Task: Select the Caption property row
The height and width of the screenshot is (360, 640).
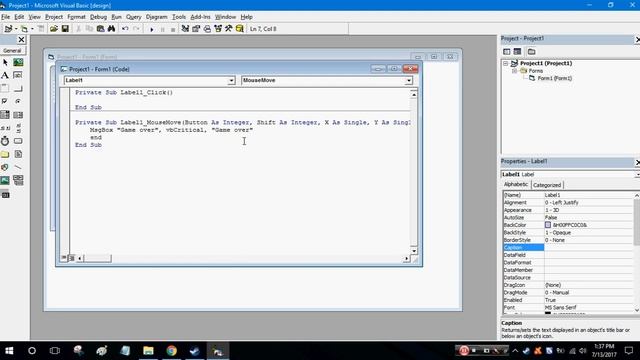Action: (x=569, y=247)
